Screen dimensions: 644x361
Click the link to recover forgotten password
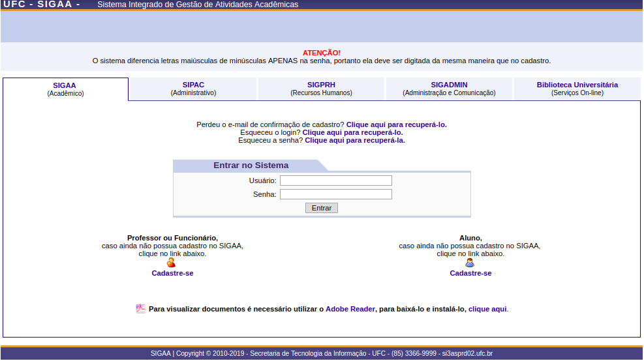click(355, 140)
